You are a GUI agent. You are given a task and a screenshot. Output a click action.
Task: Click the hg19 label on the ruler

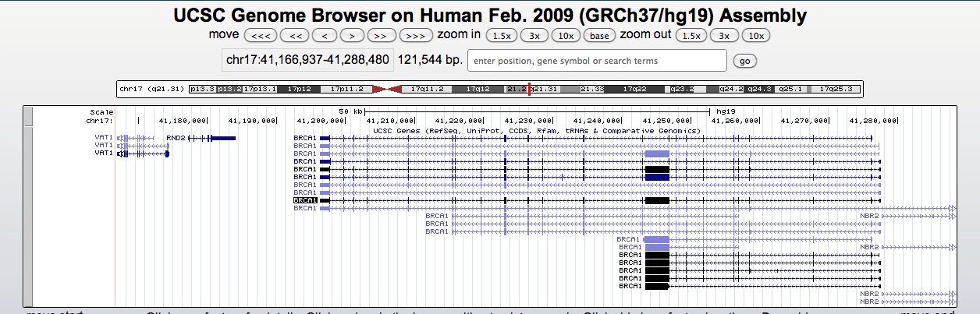coord(726,112)
